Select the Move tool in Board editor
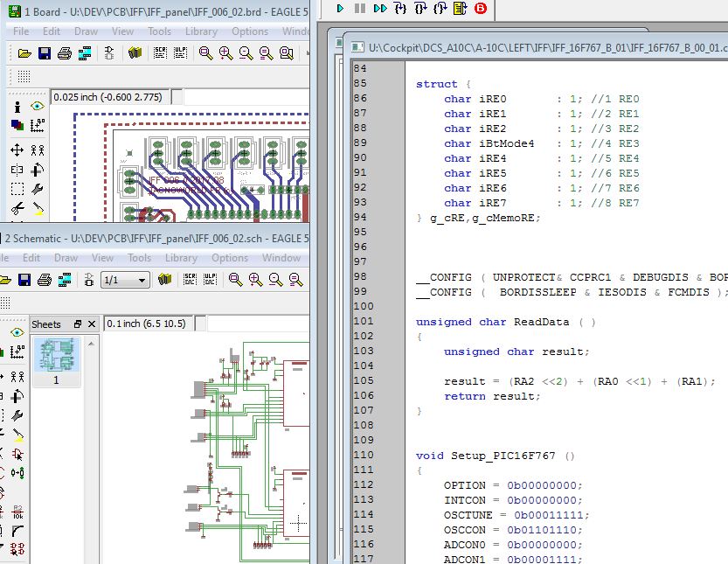Viewport: 728px width, 564px height. click(17, 150)
